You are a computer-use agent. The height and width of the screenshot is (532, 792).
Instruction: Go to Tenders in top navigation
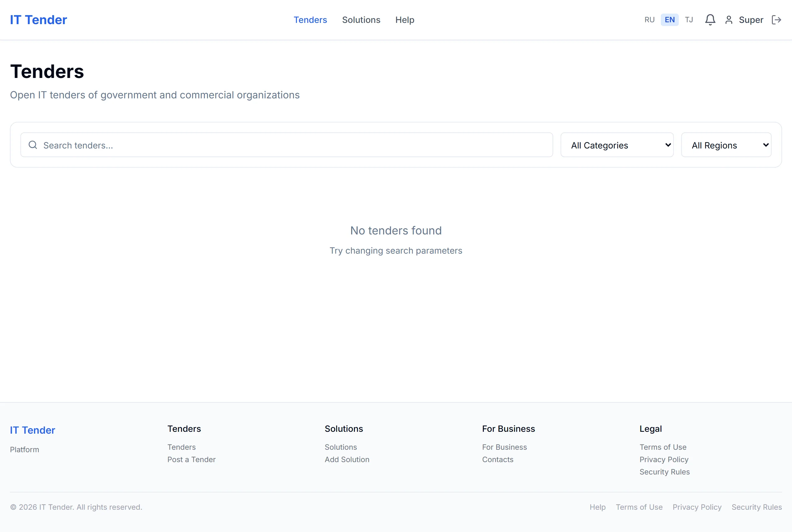[x=310, y=20]
